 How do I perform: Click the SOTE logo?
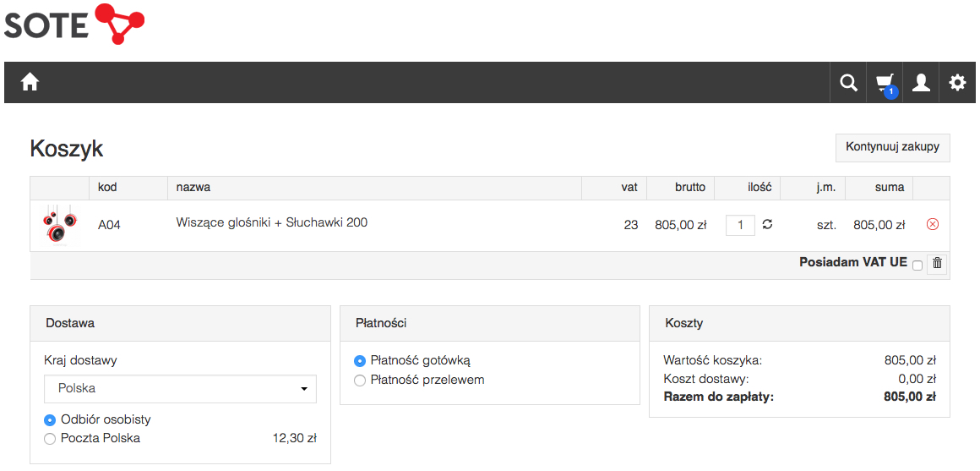pos(74,25)
